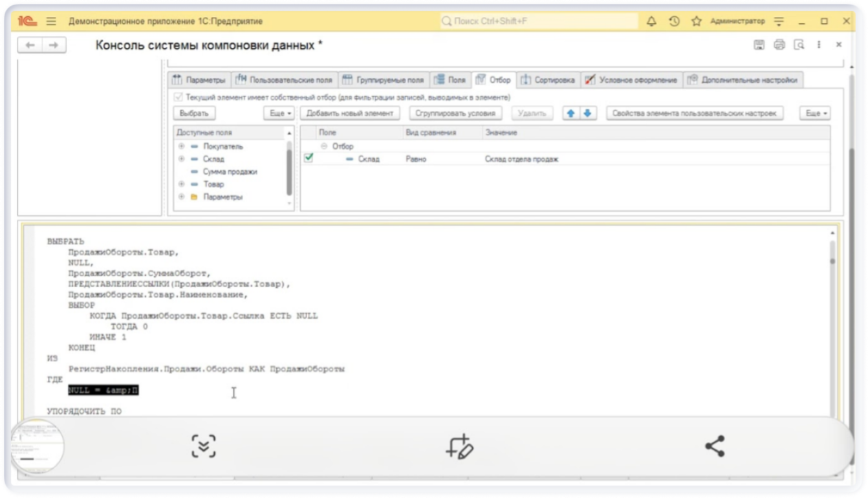Image resolution: width=868 pixels, height=498 pixels.
Task: Open the notifications bell icon
Action: (x=652, y=21)
